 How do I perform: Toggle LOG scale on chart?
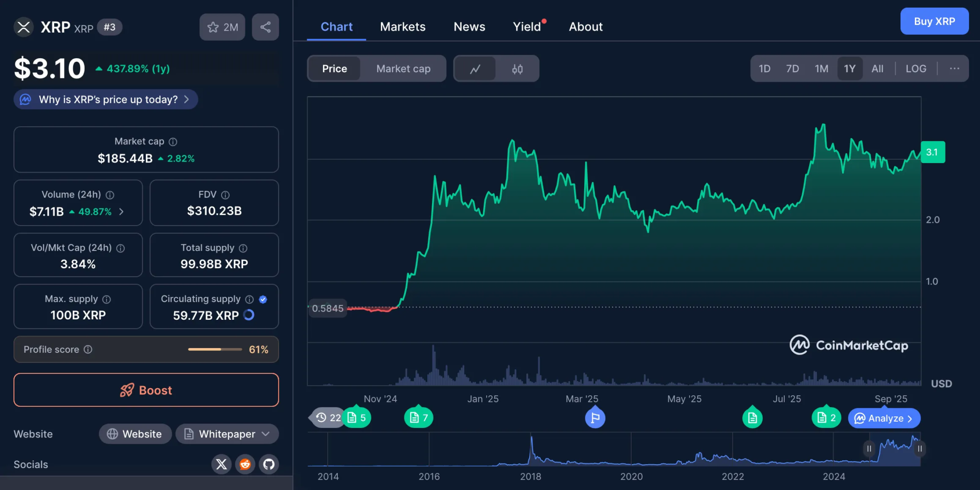tap(916, 69)
